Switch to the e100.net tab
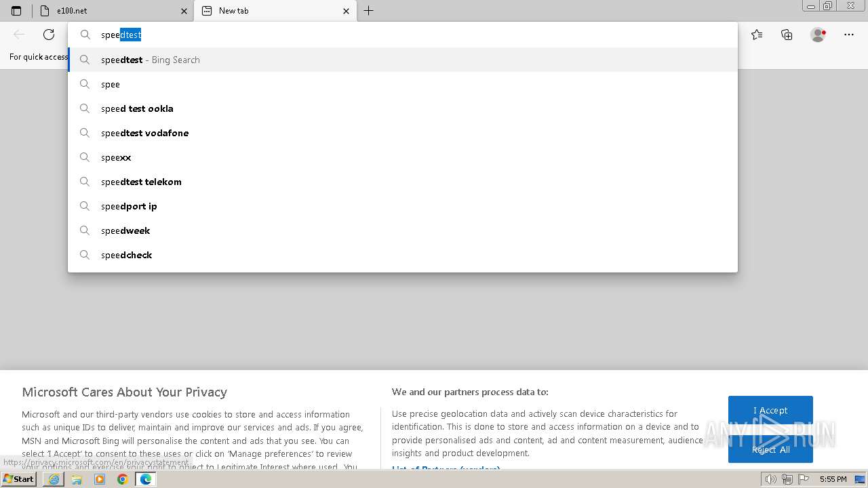868x488 pixels. 112,11
